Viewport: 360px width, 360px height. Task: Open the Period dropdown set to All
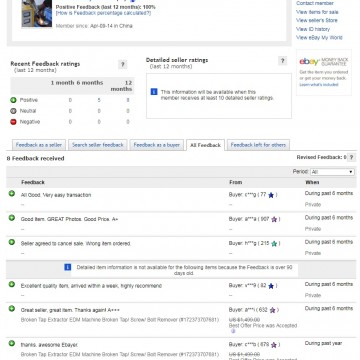pos(332,172)
